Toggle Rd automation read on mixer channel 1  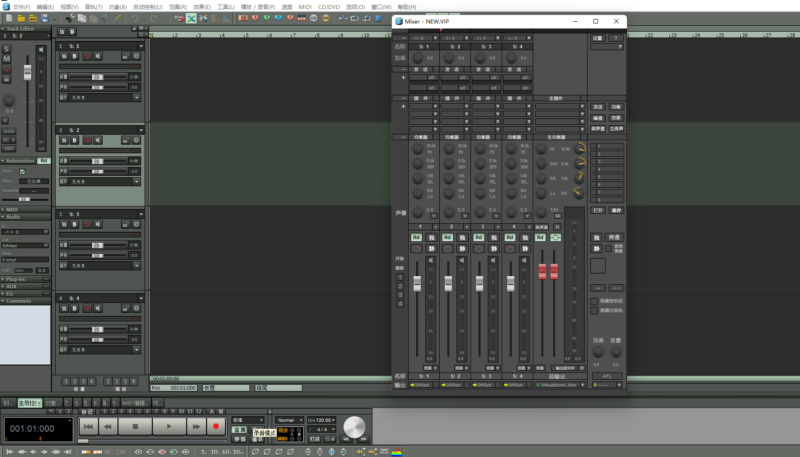(416, 237)
